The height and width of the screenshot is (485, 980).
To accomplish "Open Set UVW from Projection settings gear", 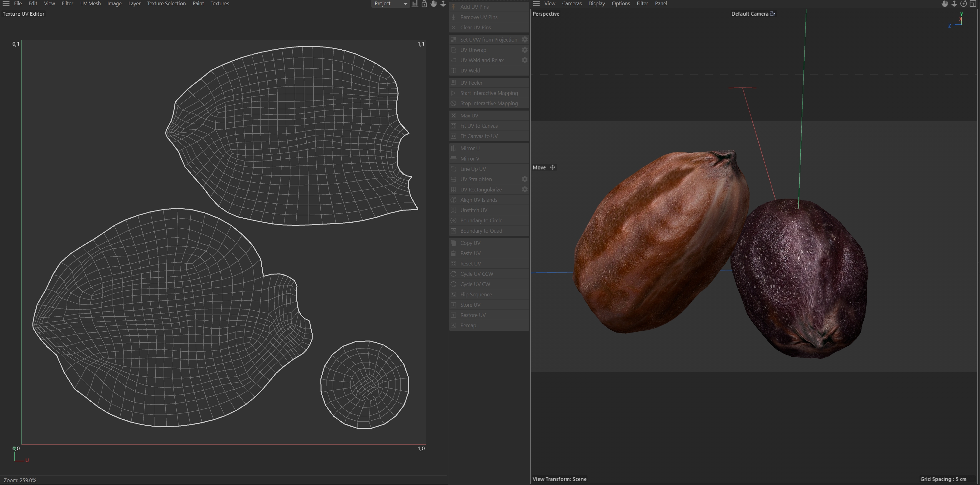I will click(525, 40).
